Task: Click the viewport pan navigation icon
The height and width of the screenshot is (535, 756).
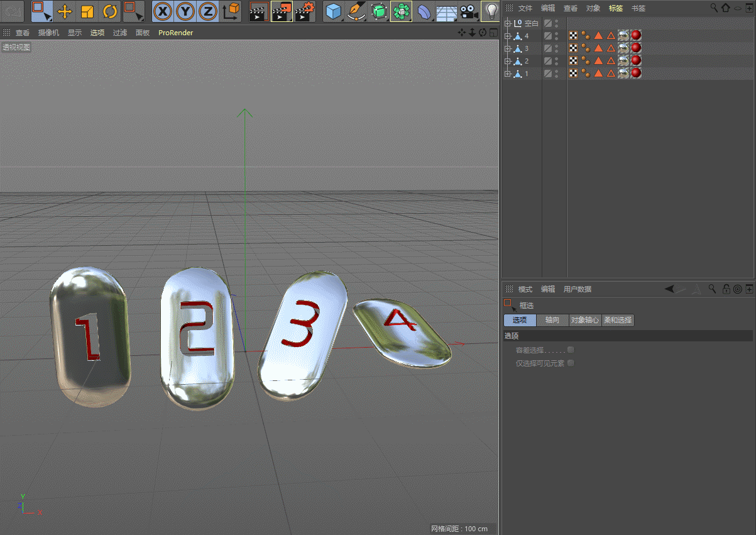Action: pos(462,33)
